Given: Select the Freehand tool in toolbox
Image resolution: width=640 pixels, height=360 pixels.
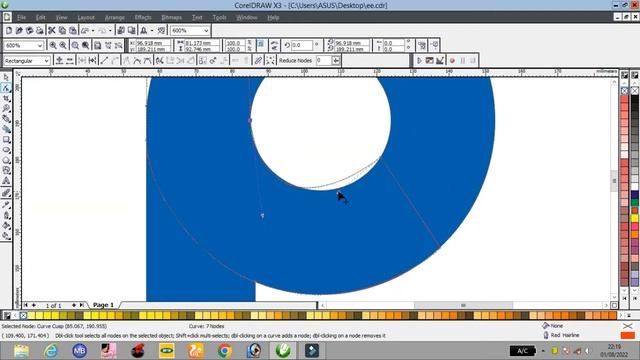Looking at the screenshot, I should [x=6, y=119].
